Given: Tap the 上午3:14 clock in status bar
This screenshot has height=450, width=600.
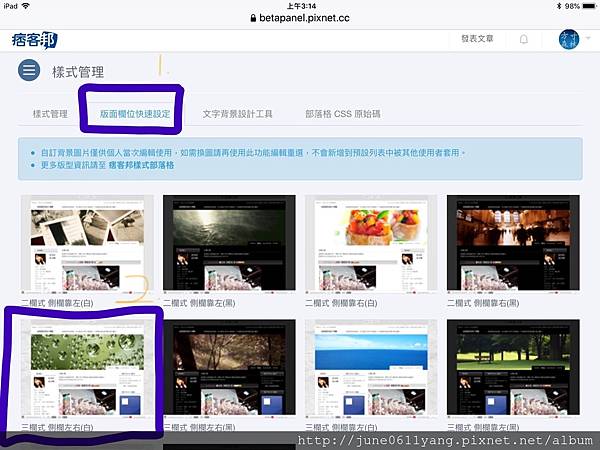Looking at the screenshot, I should [302, 6].
